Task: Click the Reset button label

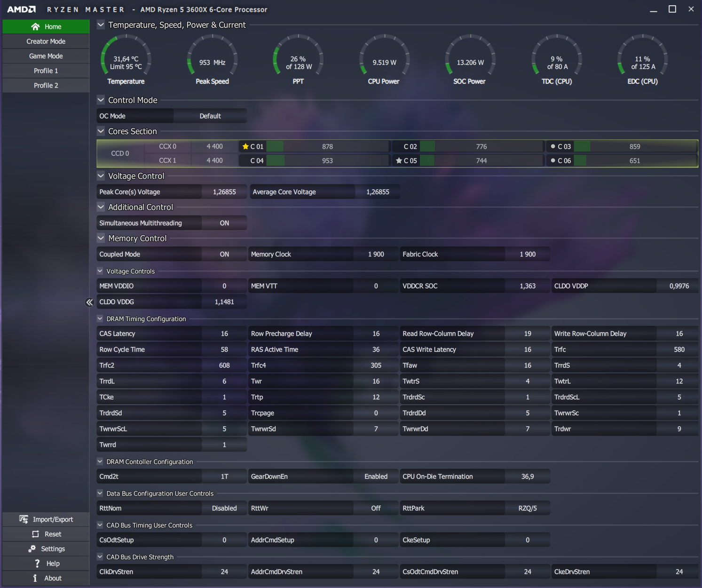Action: (x=53, y=534)
